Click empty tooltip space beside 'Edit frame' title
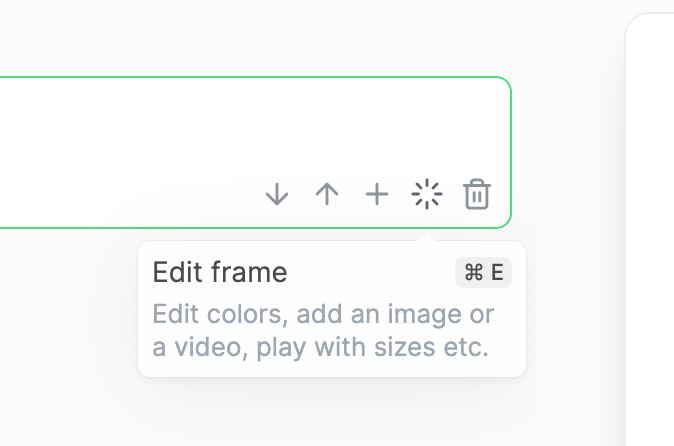Viewport: 674px width, 446px height. [370, 272]
